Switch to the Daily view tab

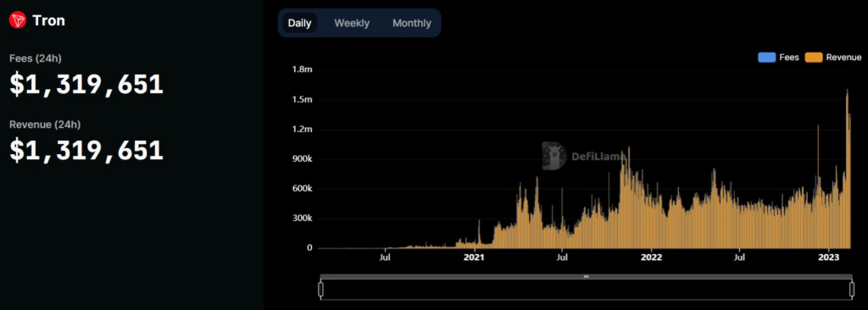point(299,23)
